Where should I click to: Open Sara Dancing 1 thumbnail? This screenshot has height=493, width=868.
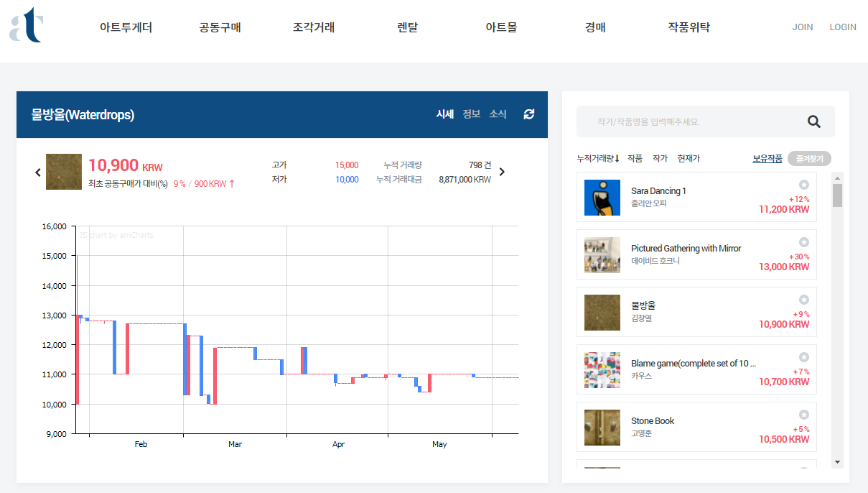click(x=602, y=198)
